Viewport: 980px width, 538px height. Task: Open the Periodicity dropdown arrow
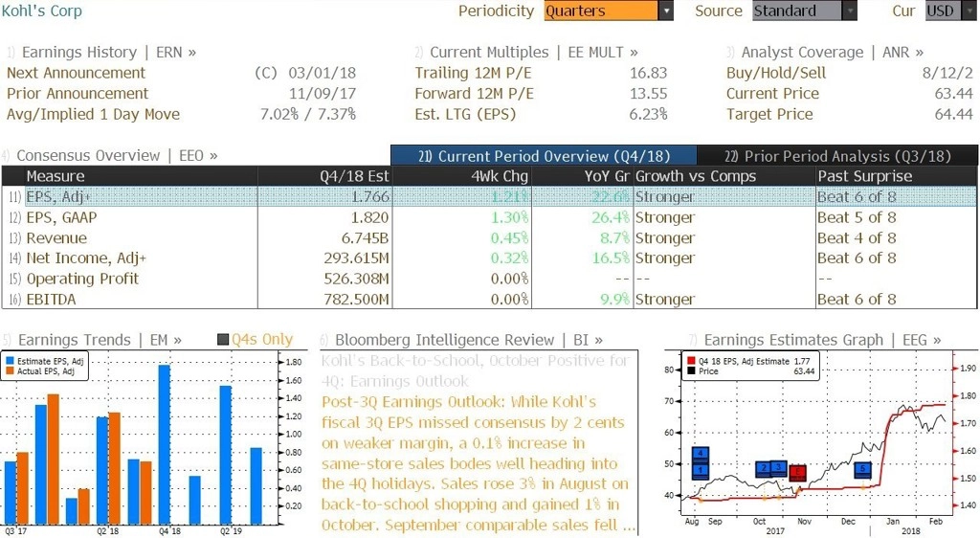pos(666,11)
